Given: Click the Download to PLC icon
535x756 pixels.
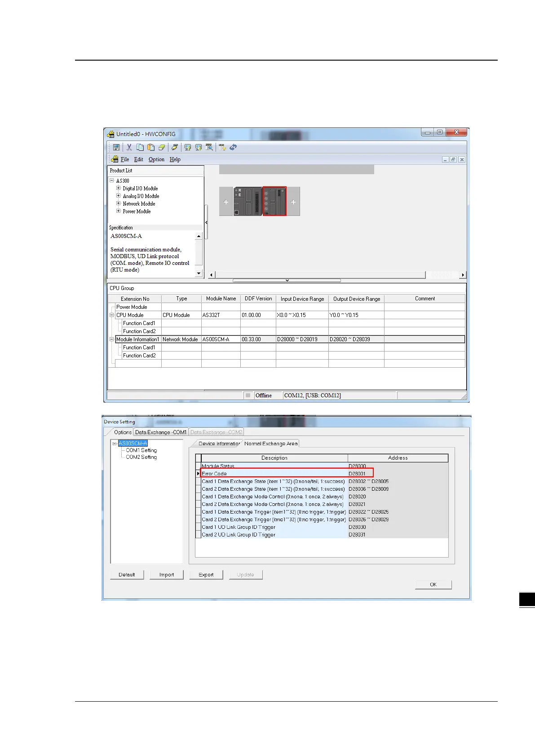Looking at the screenshot, I should click(x=198, y=147).
